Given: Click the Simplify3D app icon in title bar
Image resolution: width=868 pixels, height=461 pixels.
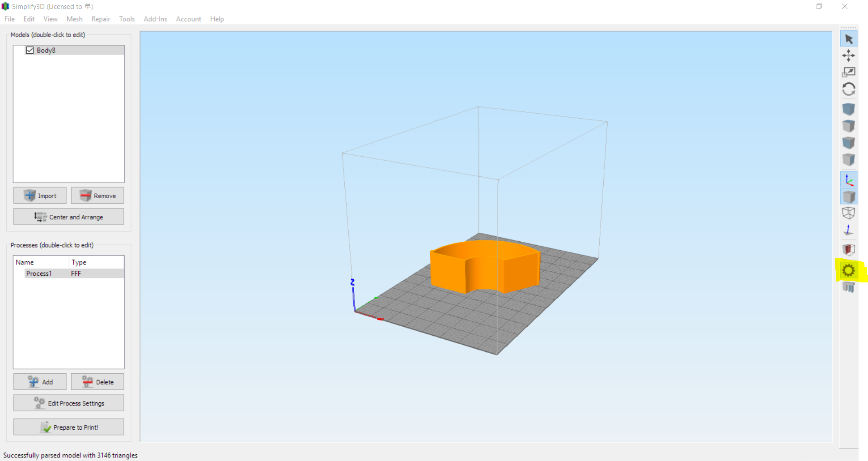Looking at the screenshot, I should (5, 6).
